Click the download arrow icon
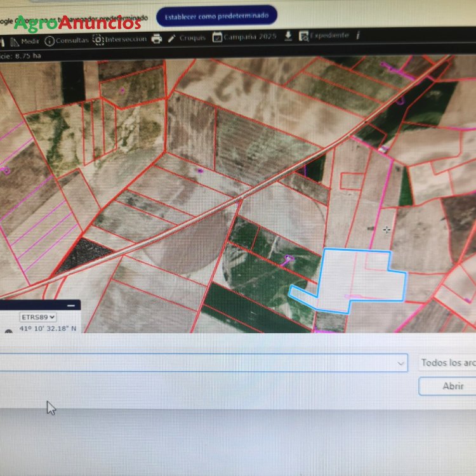Image resolution: width=476 pixels, height=476 pixels. 288,36
